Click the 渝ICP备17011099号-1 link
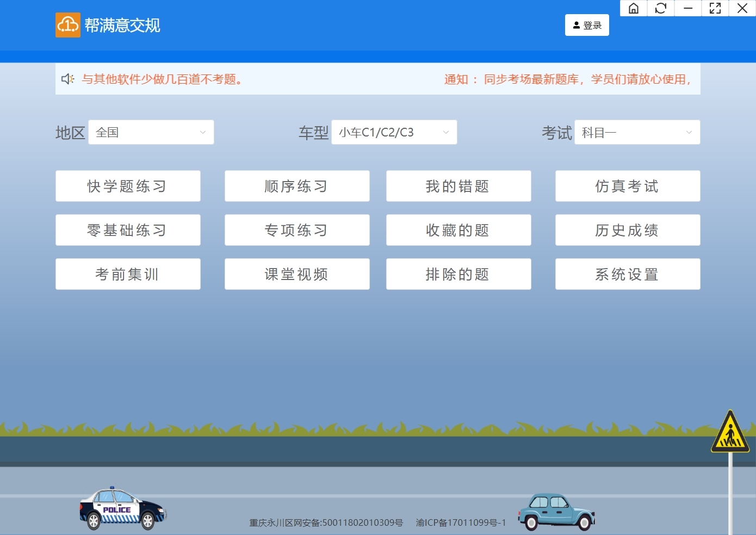This screenshot has width=756, height=535. 461,522
